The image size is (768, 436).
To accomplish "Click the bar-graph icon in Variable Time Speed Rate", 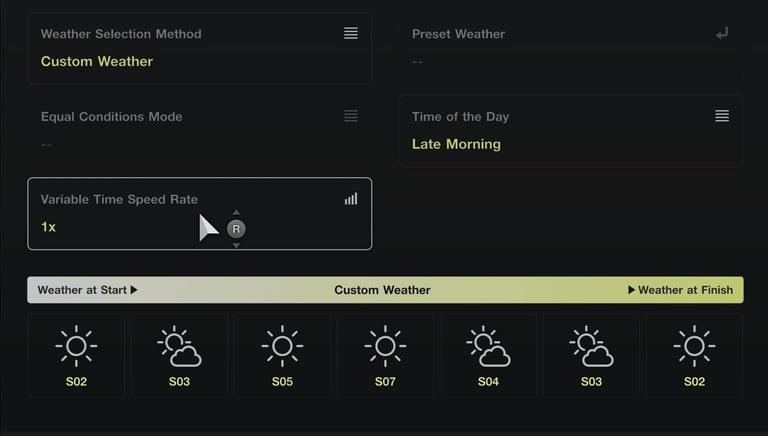I will point(351,199).
